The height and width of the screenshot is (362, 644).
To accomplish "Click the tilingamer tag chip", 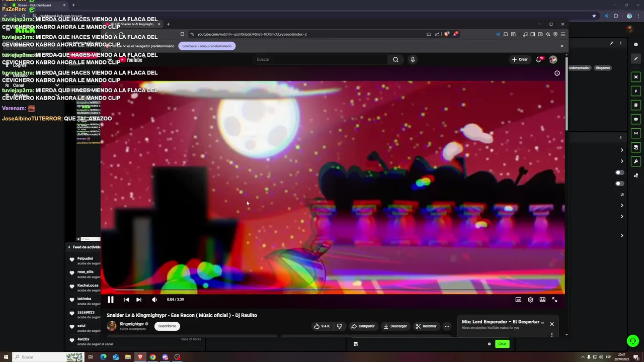I will tap(602, 68).
